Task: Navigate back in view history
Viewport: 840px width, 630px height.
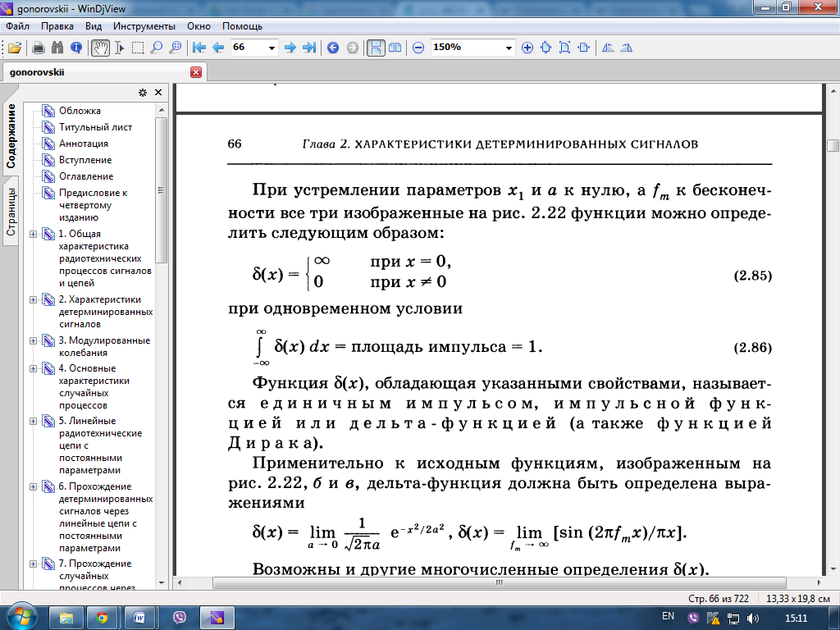Action: [333, 48]
